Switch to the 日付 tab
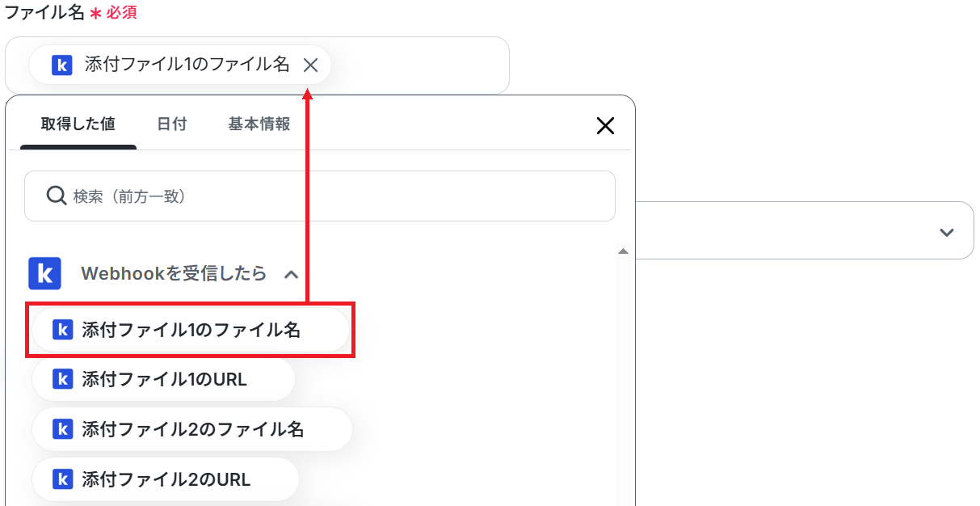Viewport: 980px width, 506px height. click(171, 124)
